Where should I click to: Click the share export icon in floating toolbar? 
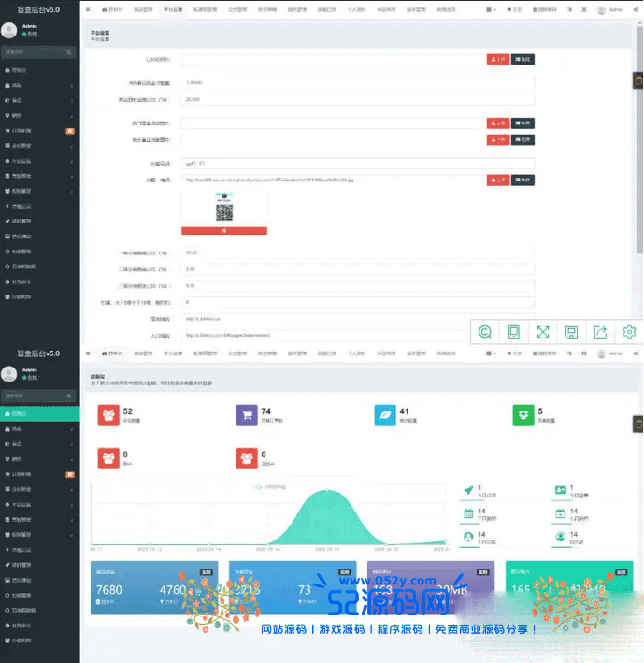point(600,331)
